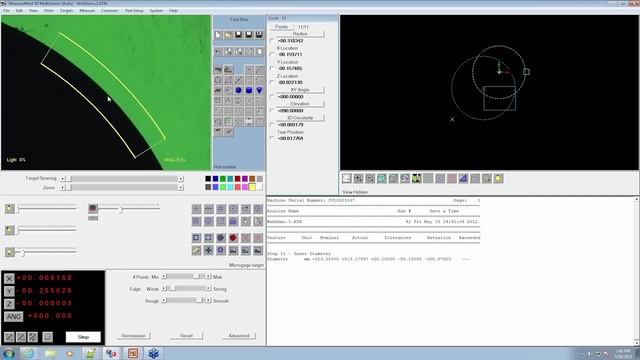Toggle the Radius value checkbox
Screen dimensions: 640x360
click(272, 40)
